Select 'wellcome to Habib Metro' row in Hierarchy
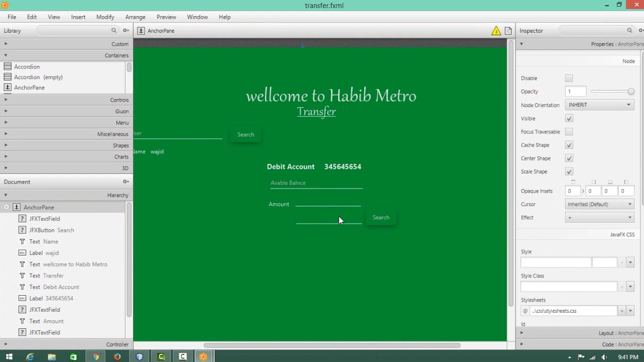 click(x=63, y=264)
